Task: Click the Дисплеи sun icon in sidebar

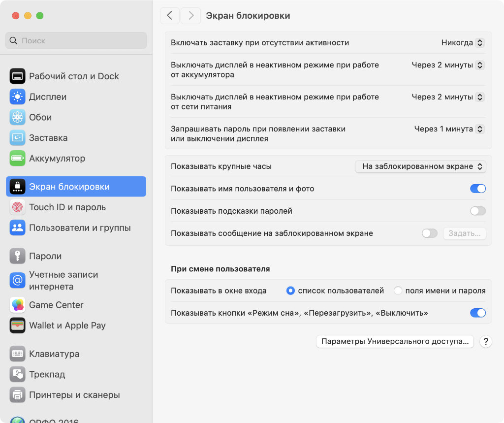Action: pyautogui.click(x=17, y=97)
